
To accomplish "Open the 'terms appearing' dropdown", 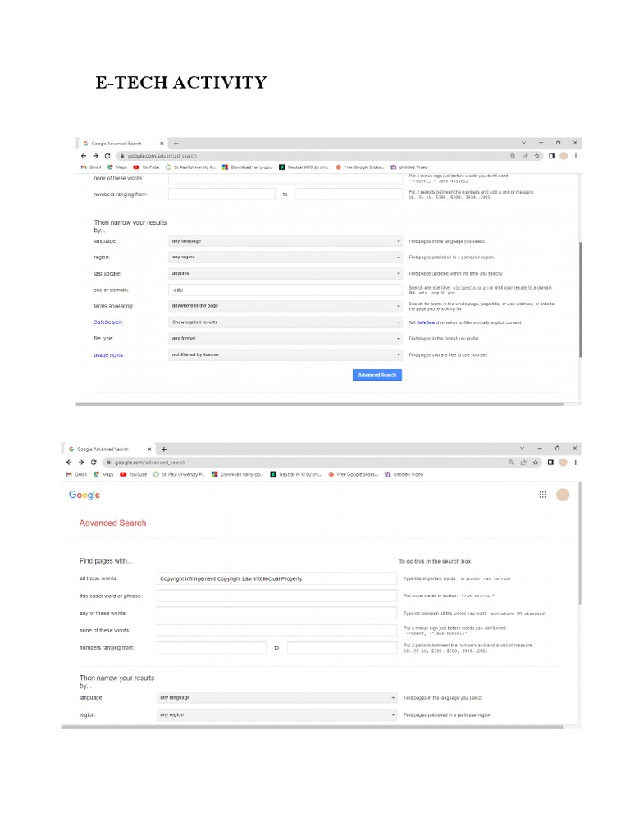I will point(284,306).
